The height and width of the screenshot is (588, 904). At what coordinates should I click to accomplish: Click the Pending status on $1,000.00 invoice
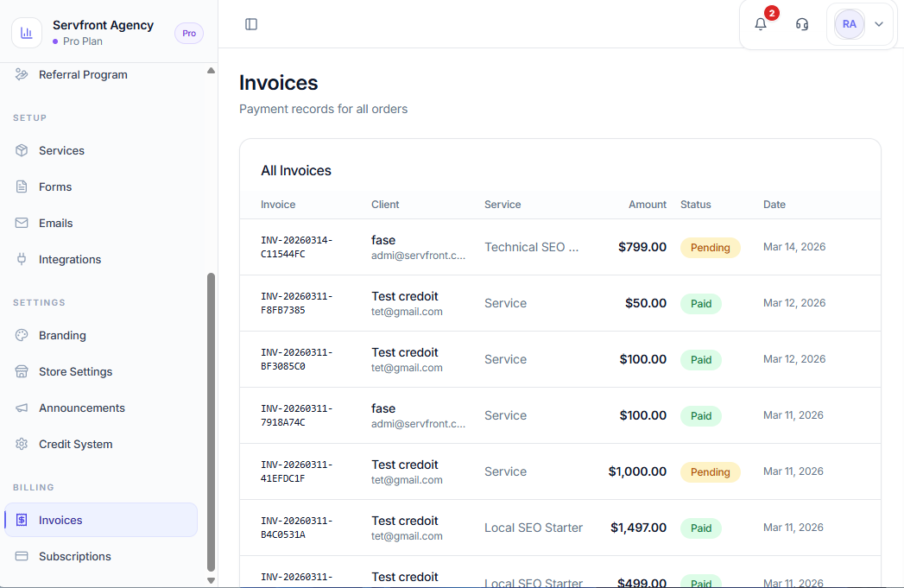pyautogui.click(x=710, y=472)
